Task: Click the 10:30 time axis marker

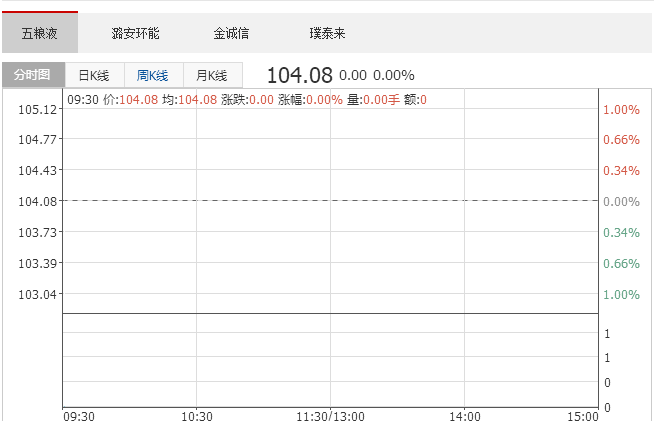Action: (197, 416)
